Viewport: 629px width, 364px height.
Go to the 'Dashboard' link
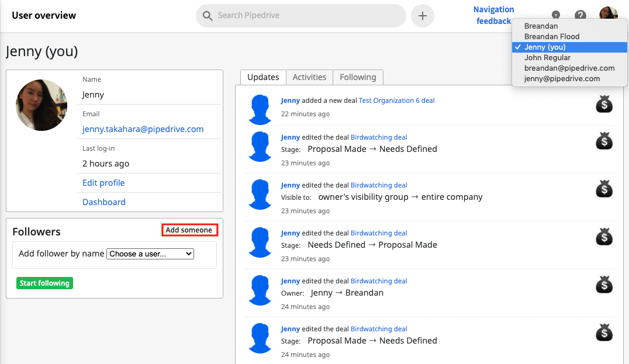click(104, 202)
